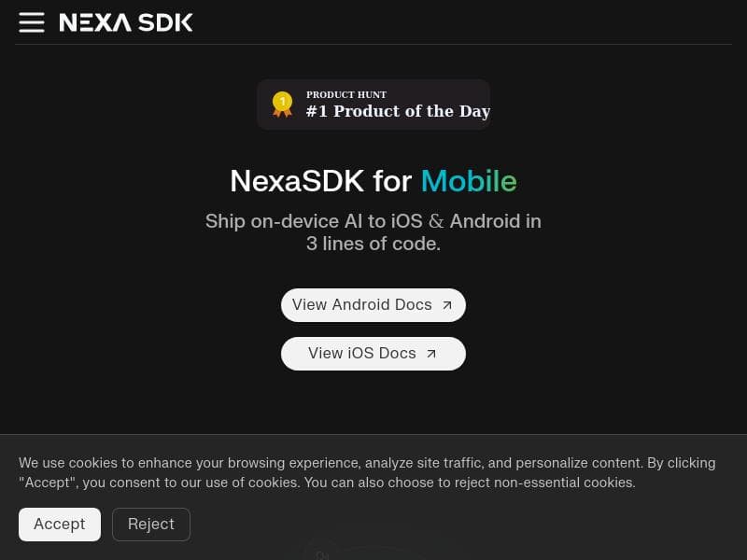Click the tagline about 3 lines of code

pyautogui.click(x=373, y=232)
